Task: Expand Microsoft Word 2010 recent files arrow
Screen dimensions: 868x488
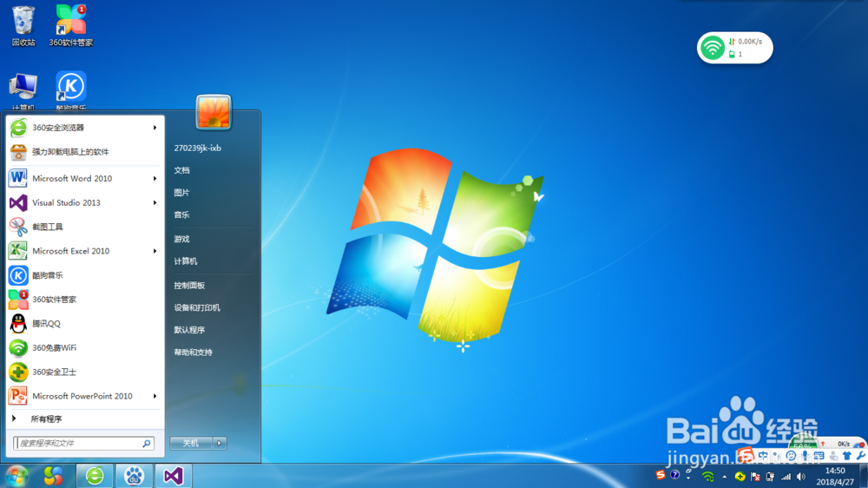Action: point(155,178)
